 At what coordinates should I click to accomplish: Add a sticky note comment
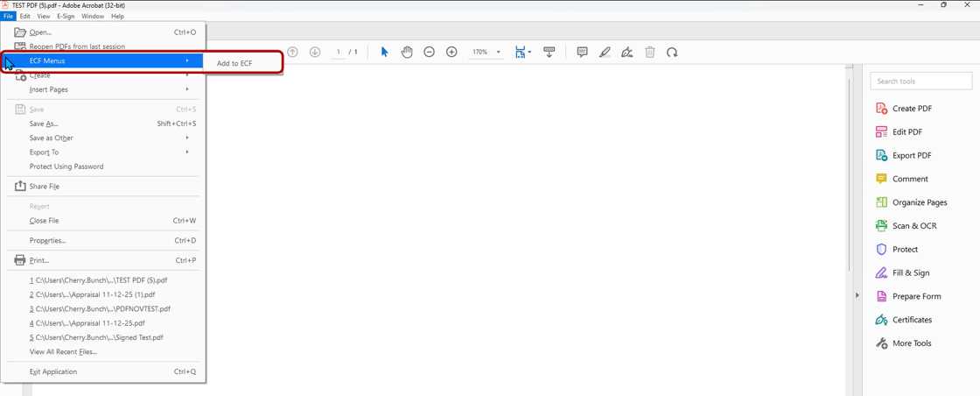[x=582, y=53]
